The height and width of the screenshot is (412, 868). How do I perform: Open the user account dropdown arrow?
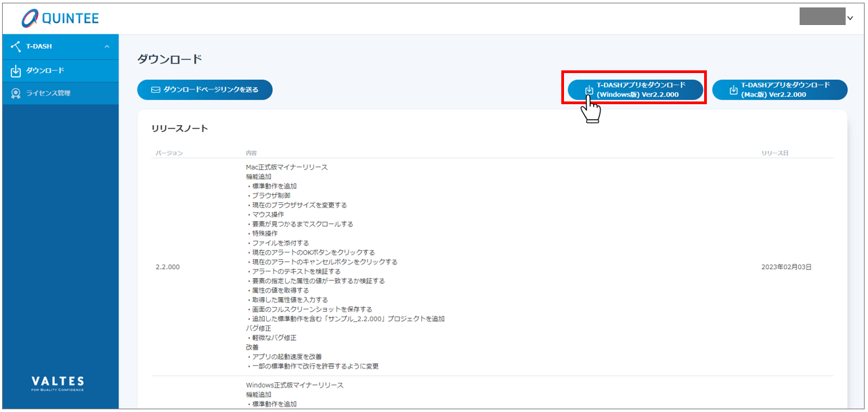850,18
